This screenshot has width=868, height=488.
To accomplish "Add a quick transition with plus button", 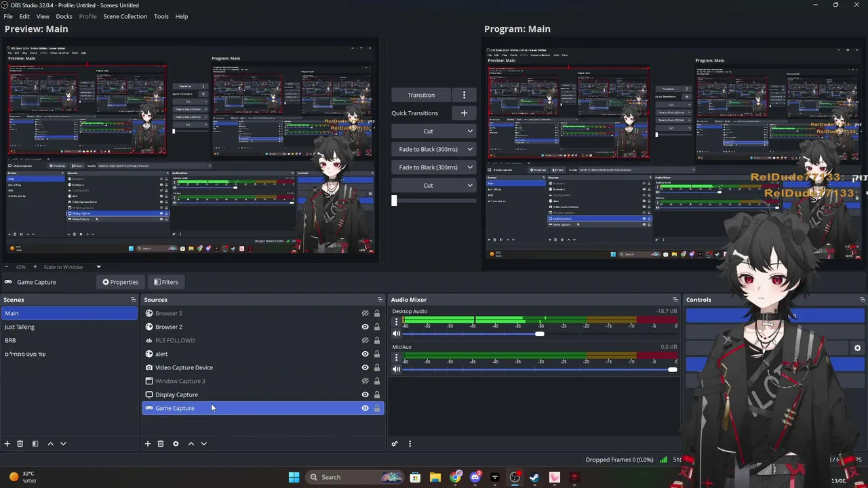I will [x=464, y=113].
